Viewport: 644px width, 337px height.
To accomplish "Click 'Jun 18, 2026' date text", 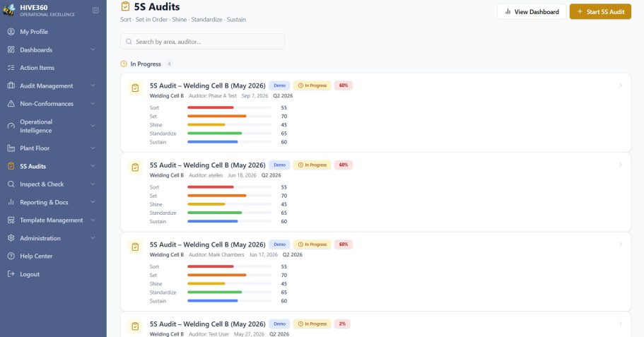I will (242, 175).
